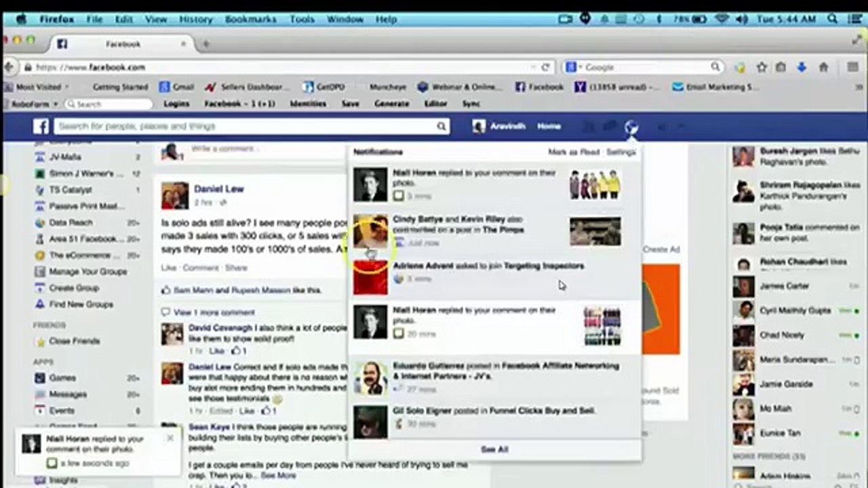
Task: Open a new tab with plus icon
Action: 206,44
